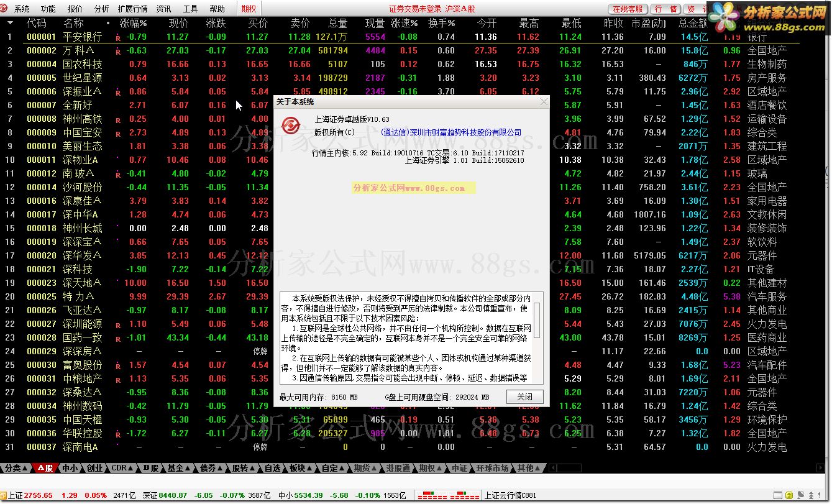Switch to the 自选 tab
This screenshot has width=832, height=504.
(x=272, y=468)
